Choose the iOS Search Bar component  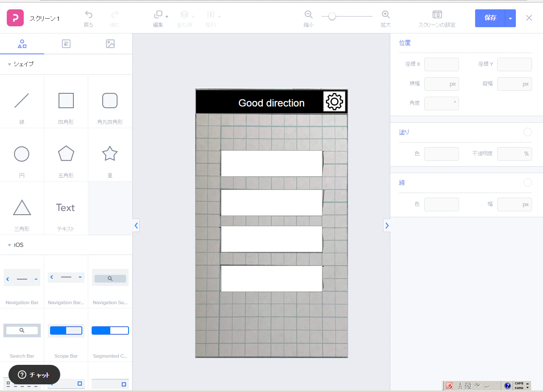click(x=22, y=330)
